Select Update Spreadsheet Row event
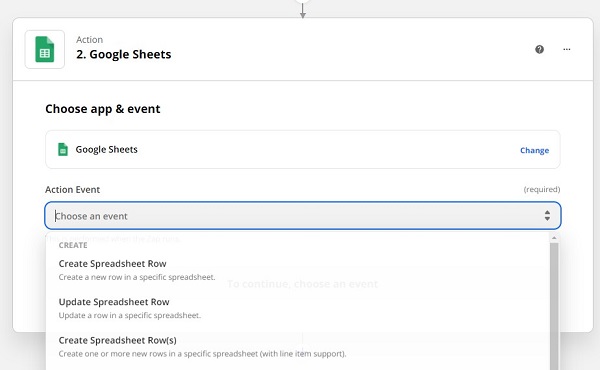Screen dimensions: 600x370 click(114, 302)
